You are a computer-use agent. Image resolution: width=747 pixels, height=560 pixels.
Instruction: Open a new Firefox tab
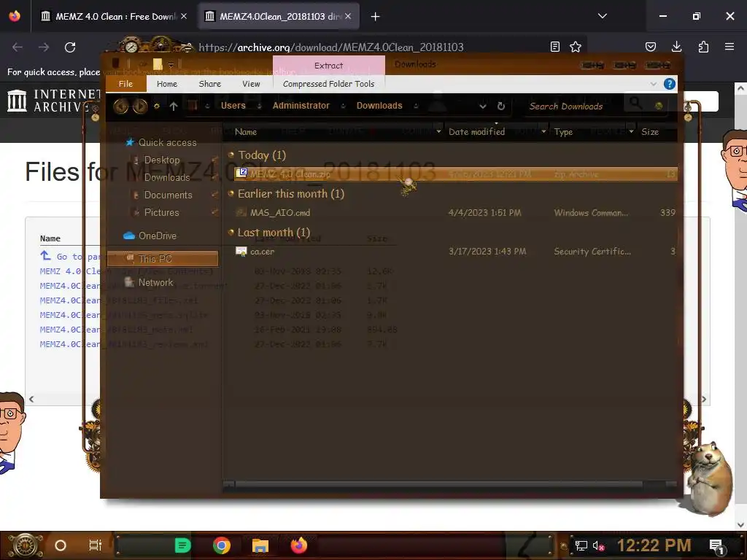pos(376,17)
